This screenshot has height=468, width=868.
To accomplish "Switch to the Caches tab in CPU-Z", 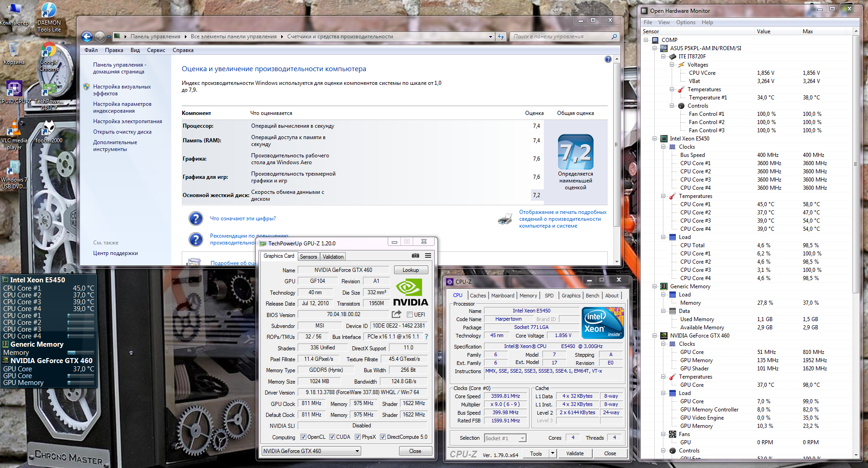I will click(x=478, y=296).
